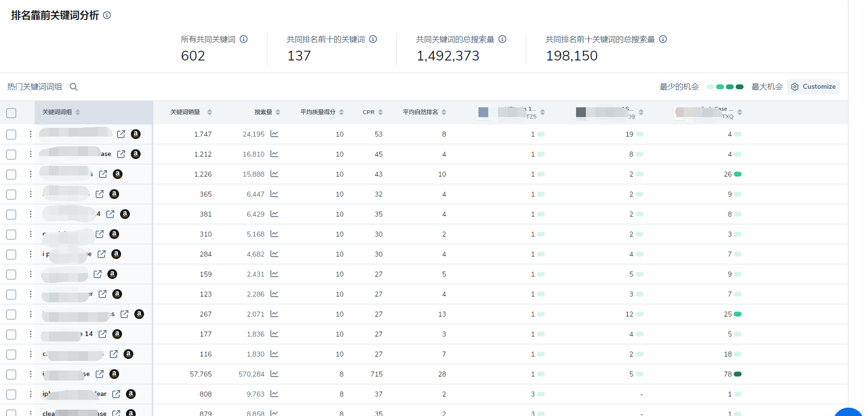
Task: Click the 602 shared keywords value
Action: (x=193, y=56)
